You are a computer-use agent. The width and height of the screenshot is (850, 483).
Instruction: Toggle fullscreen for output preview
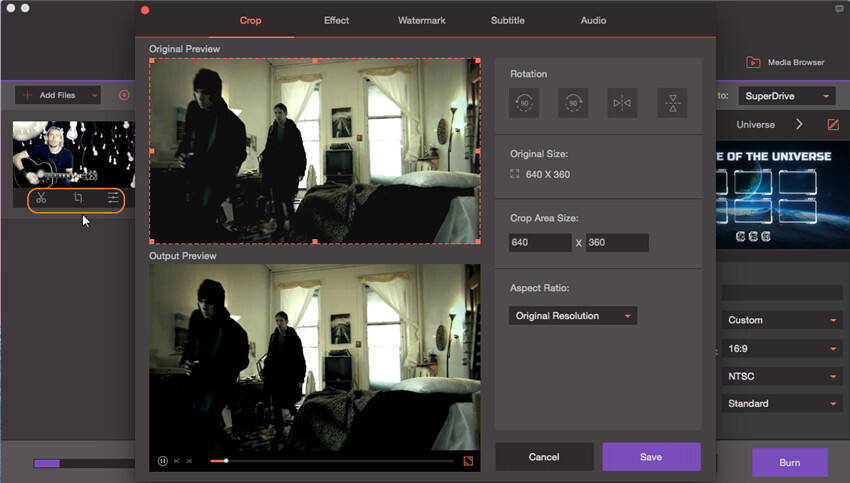tap(468, 461)
